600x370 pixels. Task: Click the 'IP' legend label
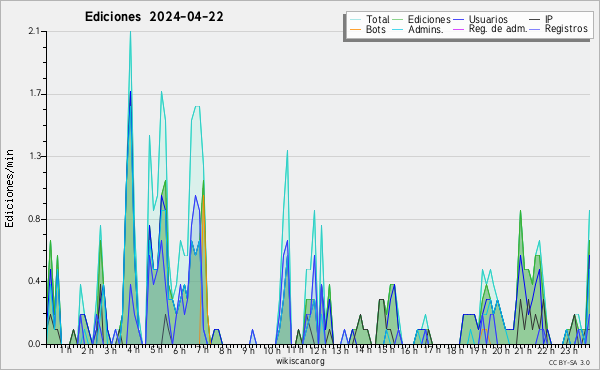tap(549, 19)
